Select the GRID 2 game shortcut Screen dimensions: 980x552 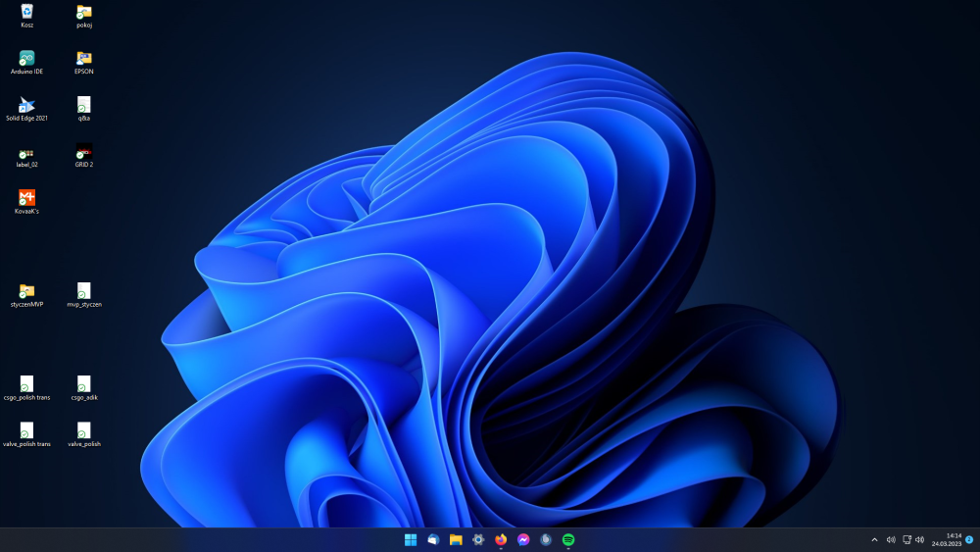[x=84, y=156]
